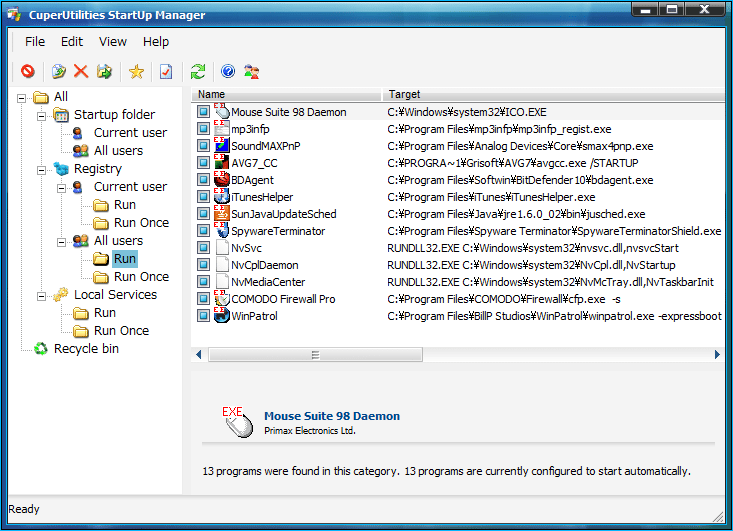Select Run Once under Local Services

pos(122,330)
